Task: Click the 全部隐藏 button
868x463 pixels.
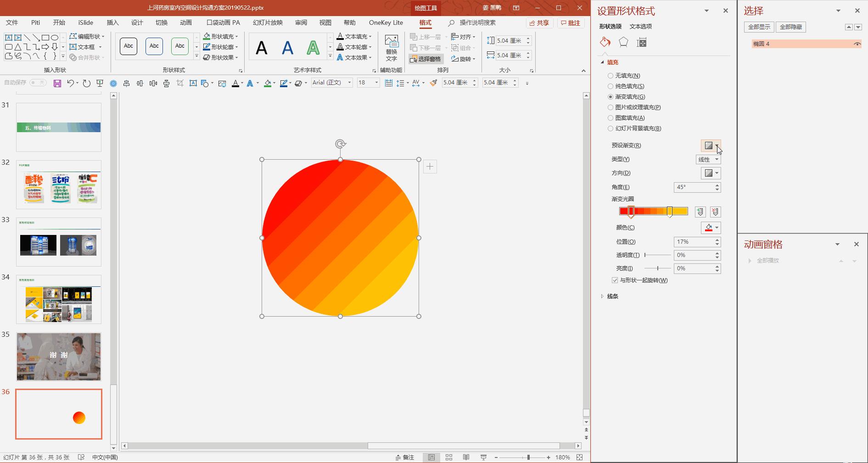Action: (x=790, y=27)
